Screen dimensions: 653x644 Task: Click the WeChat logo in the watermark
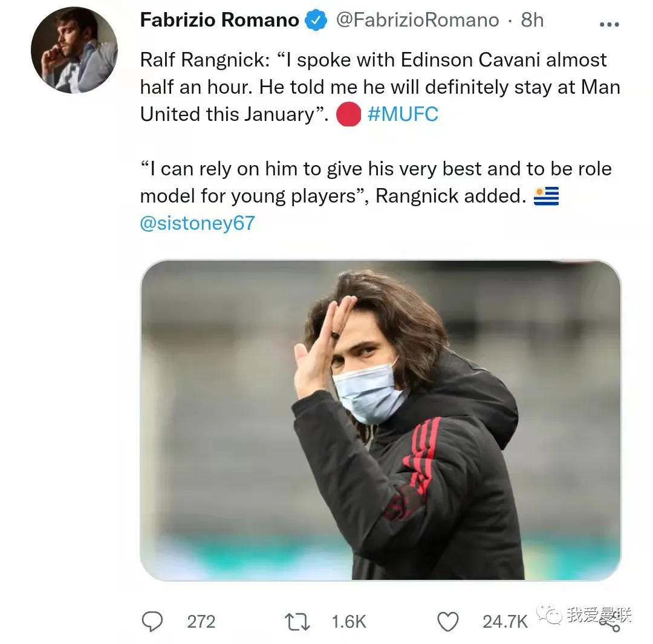tap(550, 616)
